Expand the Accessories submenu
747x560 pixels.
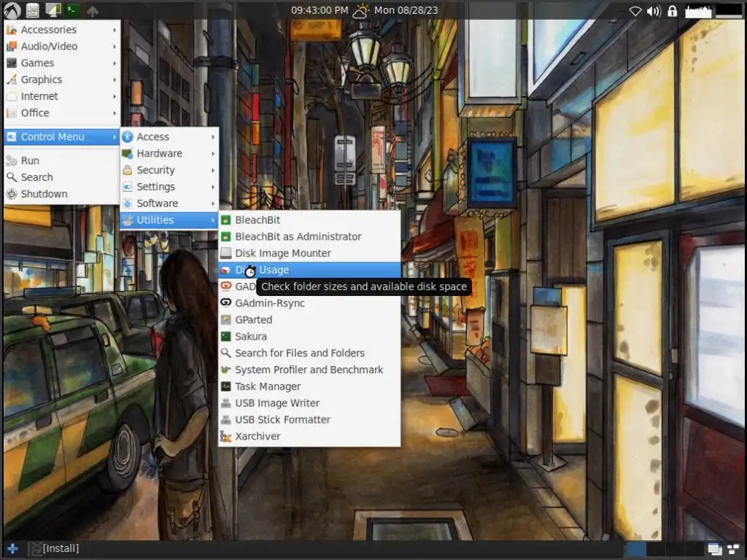pos(61,29)
